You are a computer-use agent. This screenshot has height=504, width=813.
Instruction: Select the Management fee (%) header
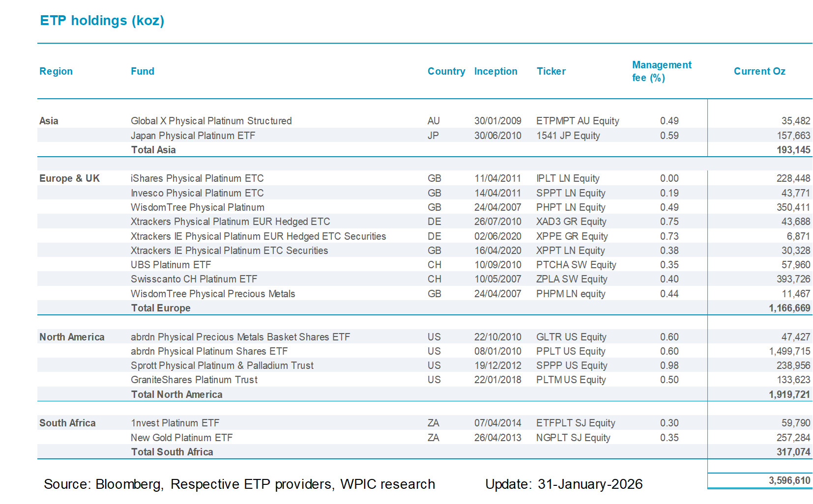click(661, 71)
